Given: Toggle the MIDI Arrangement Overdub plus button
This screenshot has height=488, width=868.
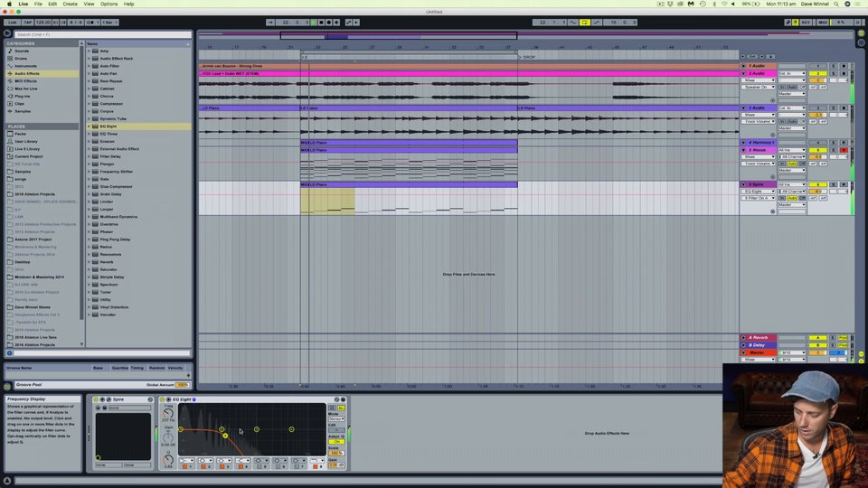Looking at the screenshot, I should [336, 22].
